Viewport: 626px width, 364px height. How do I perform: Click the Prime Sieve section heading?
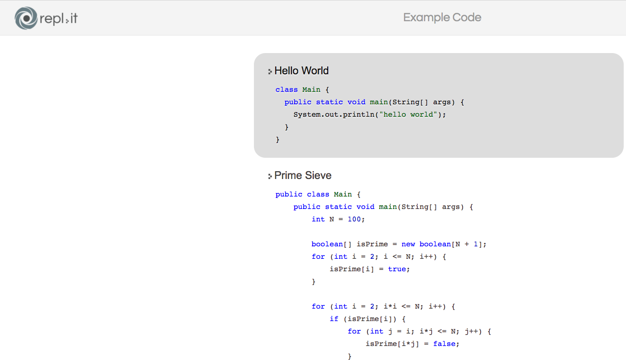[x=303, y=175]
